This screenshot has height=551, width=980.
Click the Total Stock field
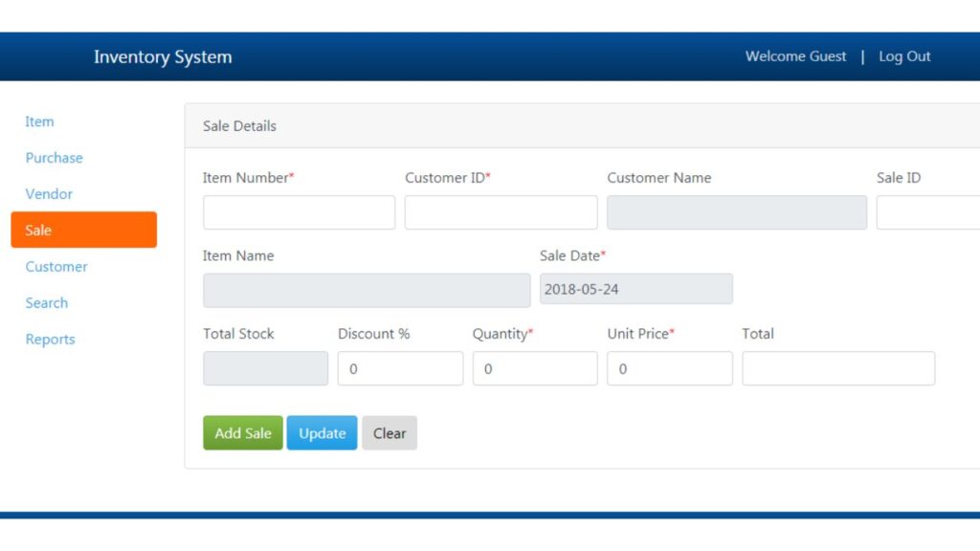[265, 368]
